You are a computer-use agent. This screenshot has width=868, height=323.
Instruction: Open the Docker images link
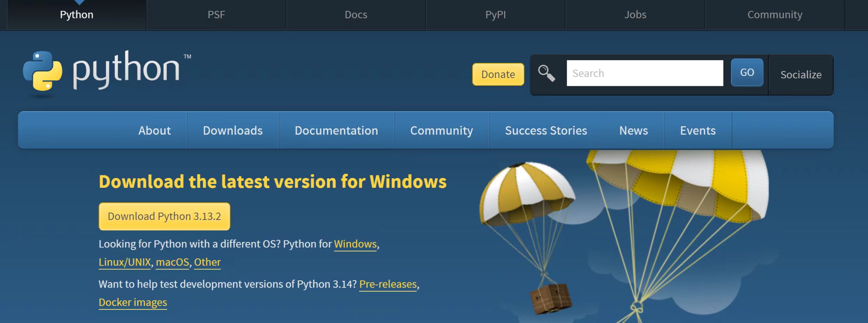(x=133, y=302)
